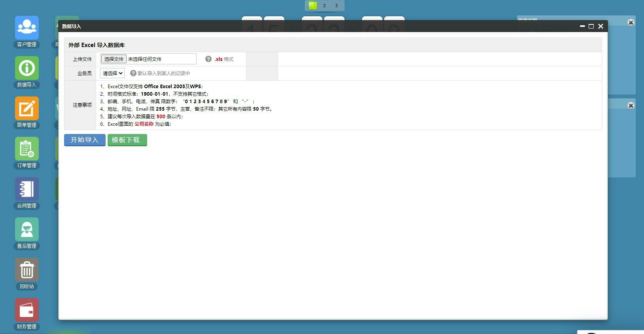Image resolution: width=644 pixels, height=334 pixels.
Task: Minimize the 数据导入 window
Action: (582, 26)
